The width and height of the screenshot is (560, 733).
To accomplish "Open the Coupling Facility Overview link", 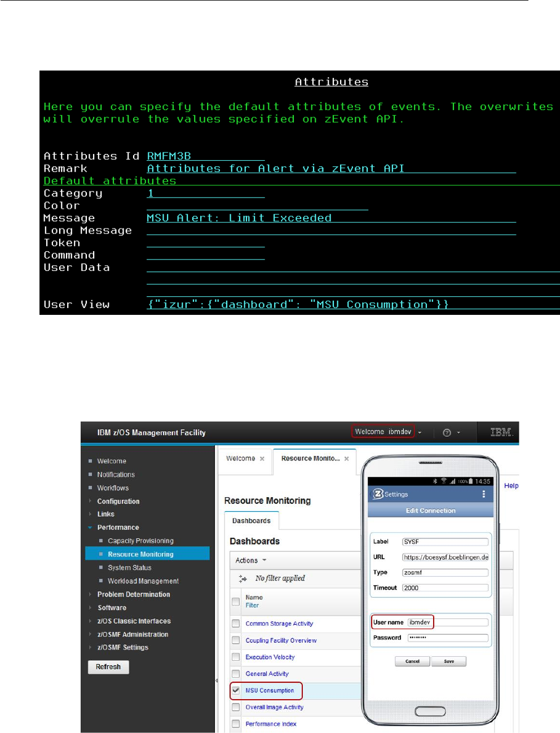I will [x=281, y=640].
